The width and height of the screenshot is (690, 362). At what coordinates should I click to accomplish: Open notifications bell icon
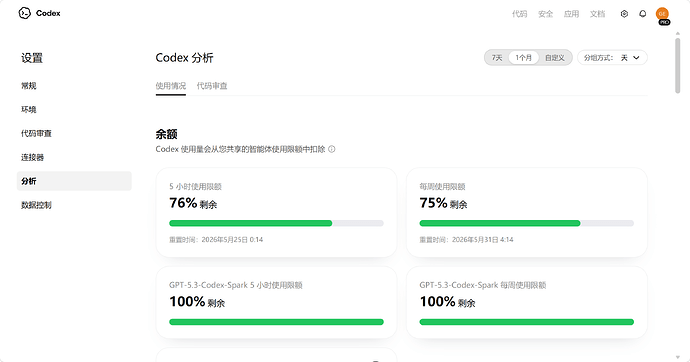pyautogui.click(x=642, y=14)
